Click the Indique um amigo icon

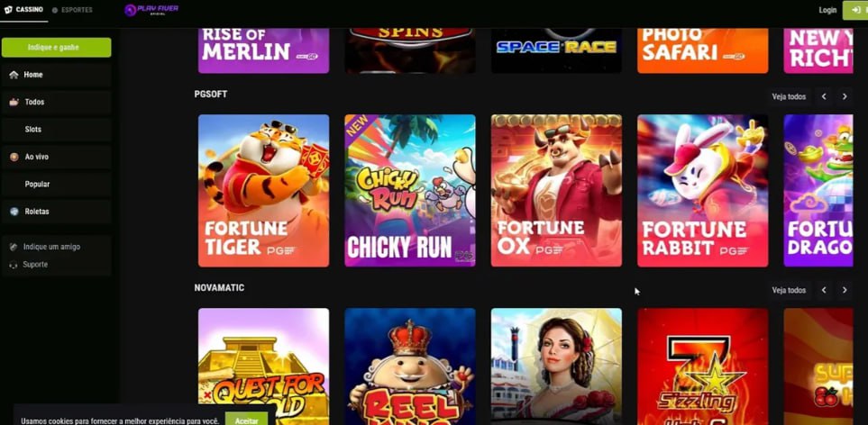[14, 247]
